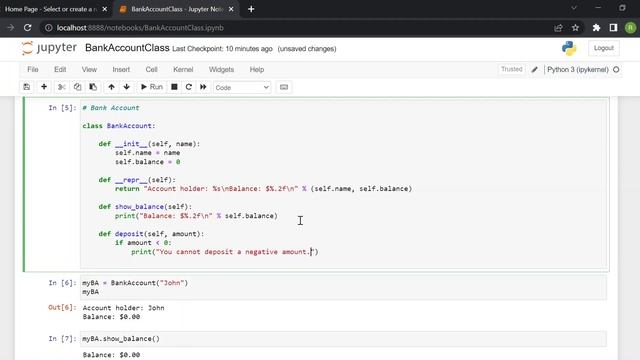Open a new browser tab

coord(251,9)
